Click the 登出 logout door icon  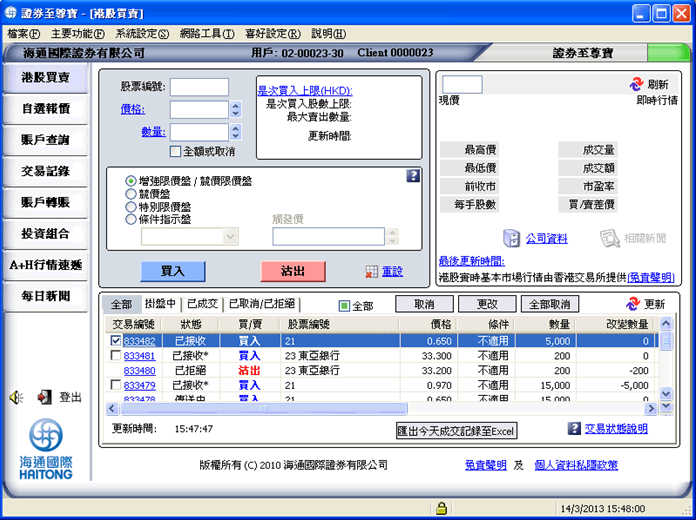point(44,397)
